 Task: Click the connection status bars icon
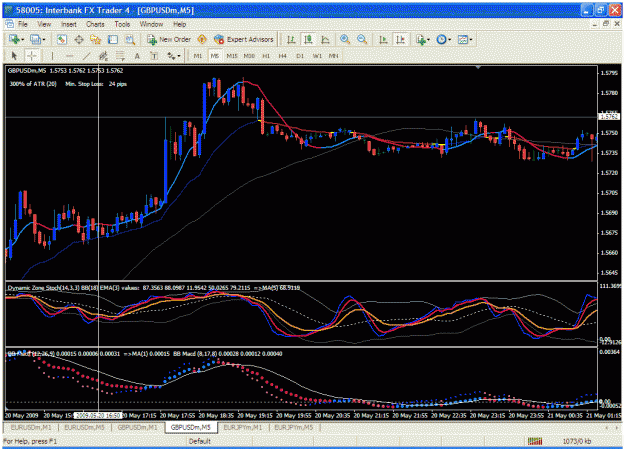coord(535,441)
